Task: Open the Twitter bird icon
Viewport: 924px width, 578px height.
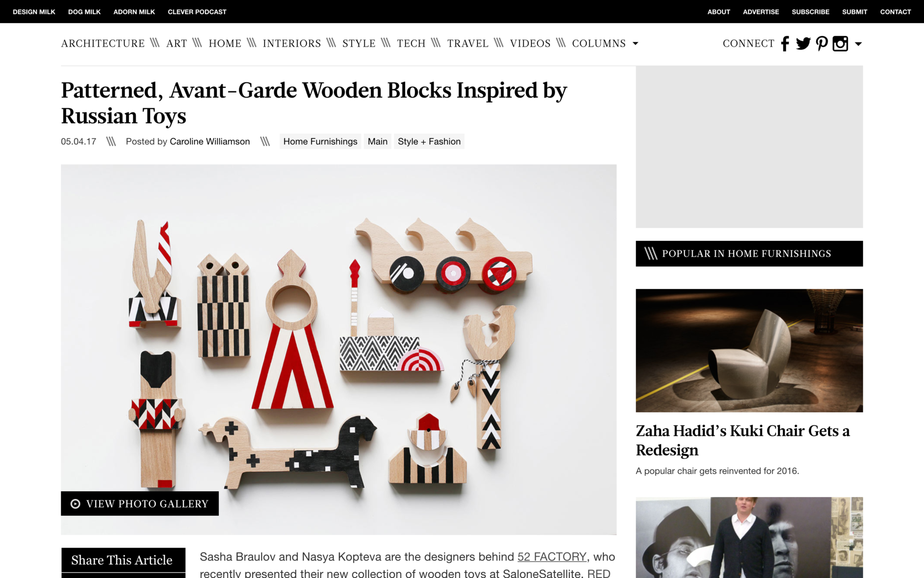Action: coord(803,44)
